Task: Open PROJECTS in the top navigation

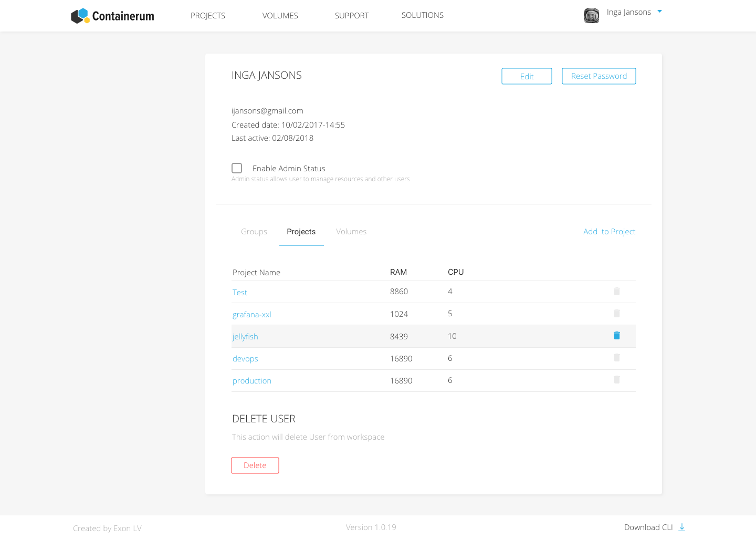Action: [x=207, y=16]
